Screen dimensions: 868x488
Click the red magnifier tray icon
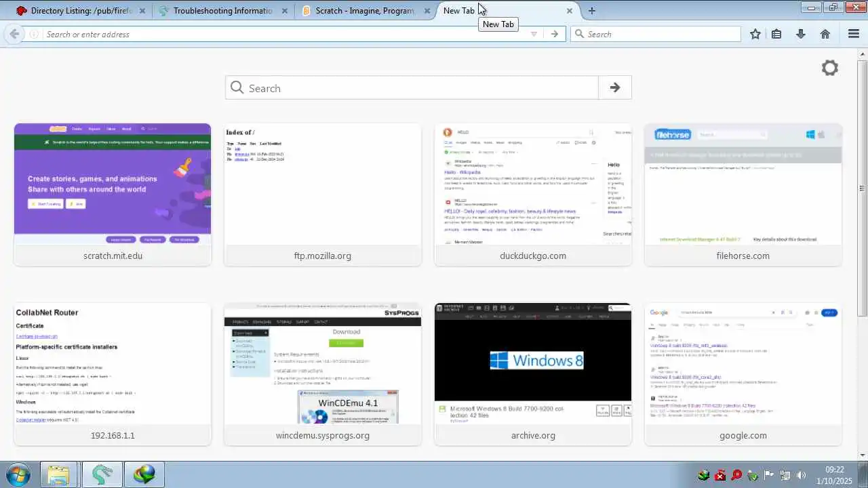(736, 475)
